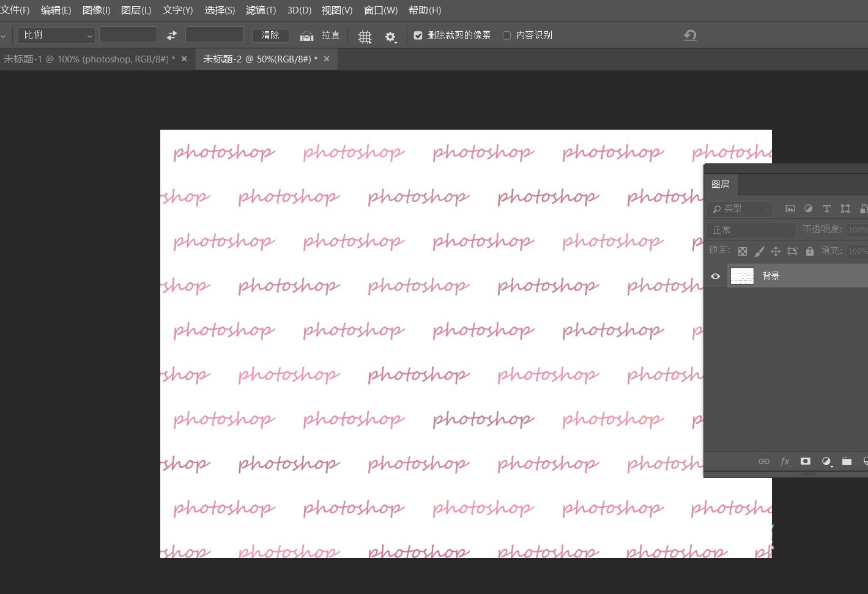Filter layers by adjustment layer icon
This screenshot has width=868, height=594.
point(808,209)
